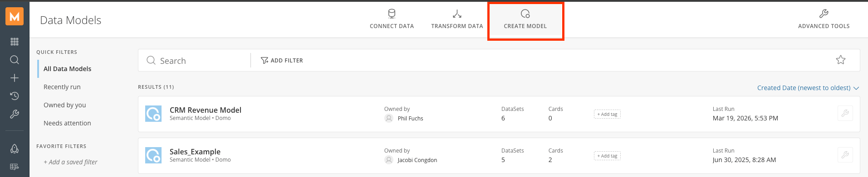Open the history clock icon in sidebar
The width and height of the screenshot is (868, 177).
click(15, 96)
